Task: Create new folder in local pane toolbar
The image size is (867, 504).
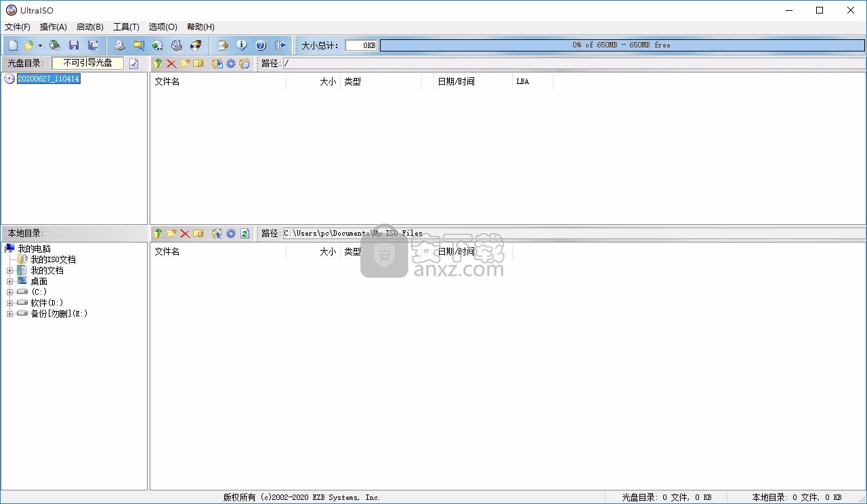Action: point(171,233)
